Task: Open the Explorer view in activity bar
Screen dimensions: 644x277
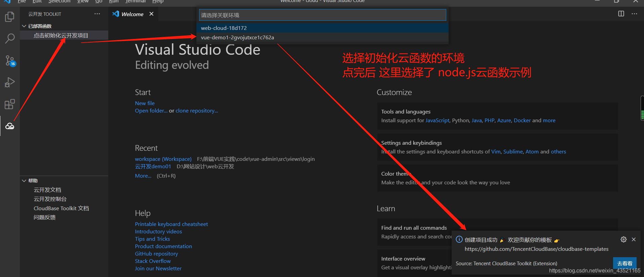Action: click(x=10, y=17)
